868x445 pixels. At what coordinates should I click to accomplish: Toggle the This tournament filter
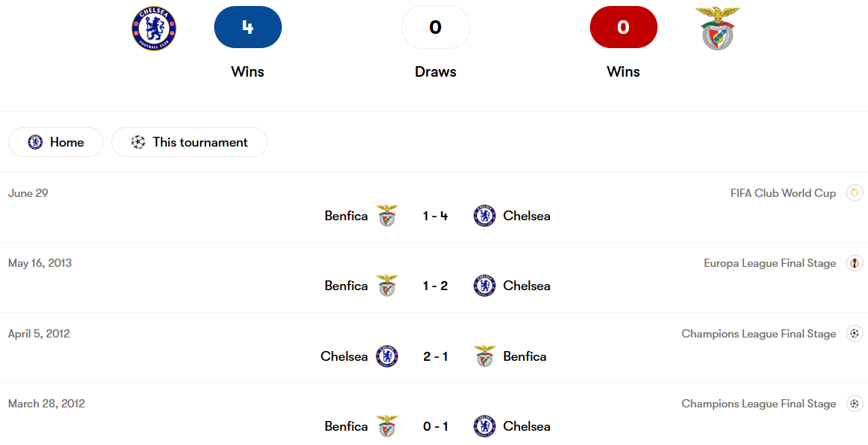point(189,142)
